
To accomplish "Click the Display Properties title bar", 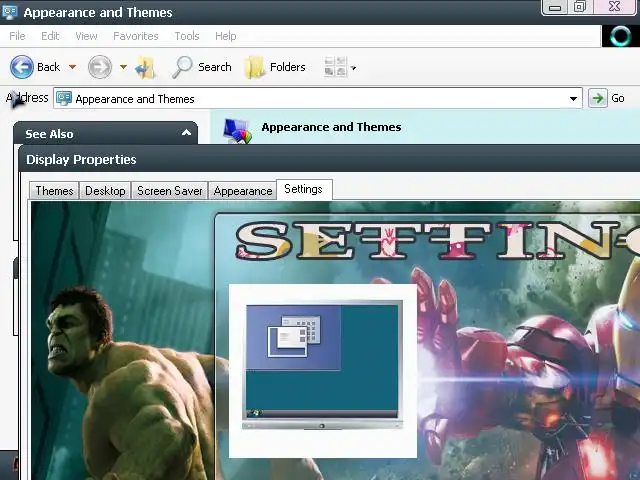I will (x=329, y=160).
